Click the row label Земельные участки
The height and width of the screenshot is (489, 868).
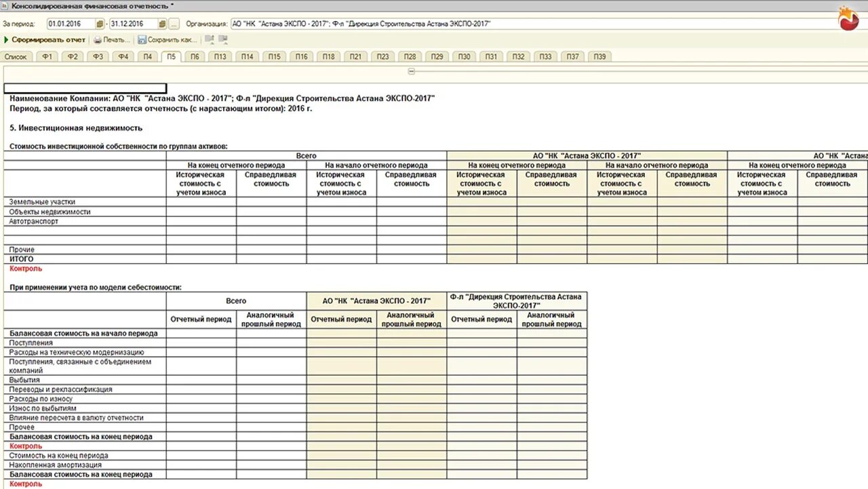42,202
